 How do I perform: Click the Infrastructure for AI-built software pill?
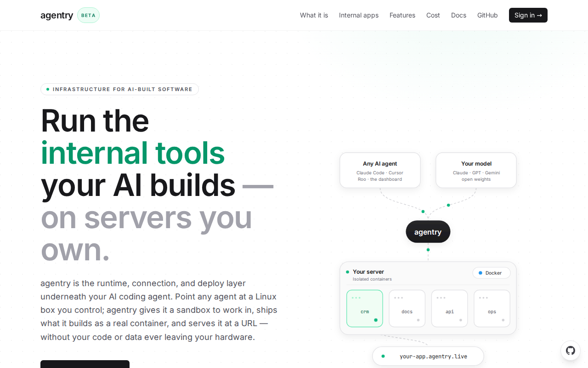[119, 89]
